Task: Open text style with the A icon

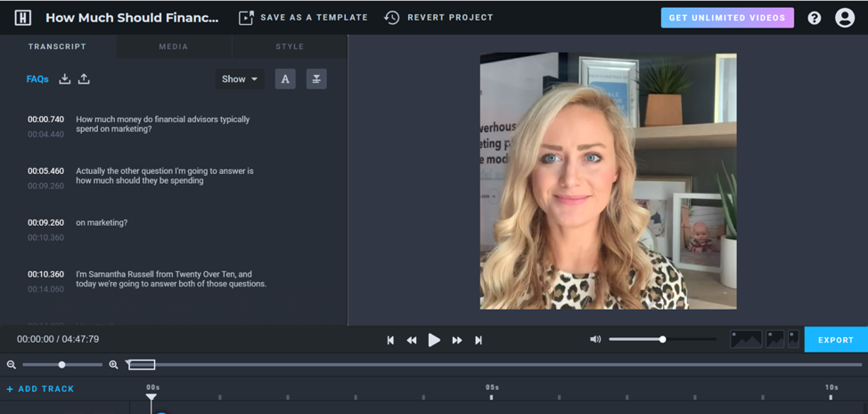Action: (x=285, y=79)
